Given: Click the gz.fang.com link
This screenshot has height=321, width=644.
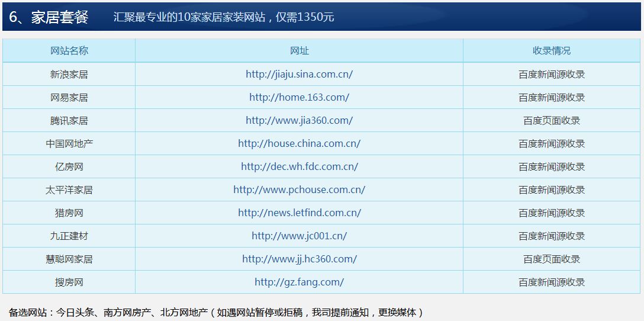Looking at the screenshot, I should [x=299, y=282].
